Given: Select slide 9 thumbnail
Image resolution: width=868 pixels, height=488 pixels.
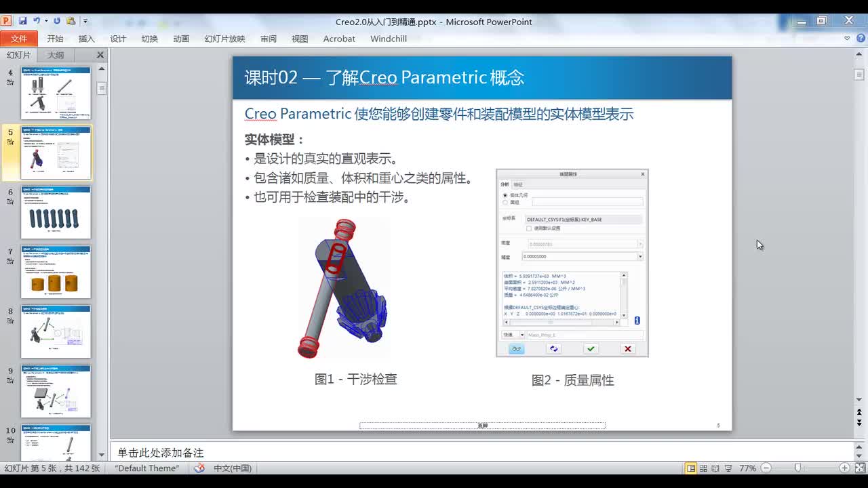Looking at the screenshot, I should (56, 391).
